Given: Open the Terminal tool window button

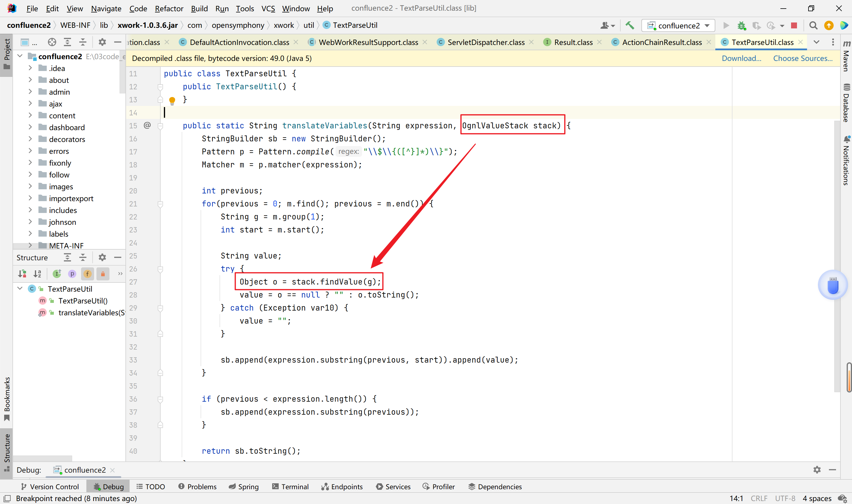Looking at the screenshot, I should click(291, 486).
